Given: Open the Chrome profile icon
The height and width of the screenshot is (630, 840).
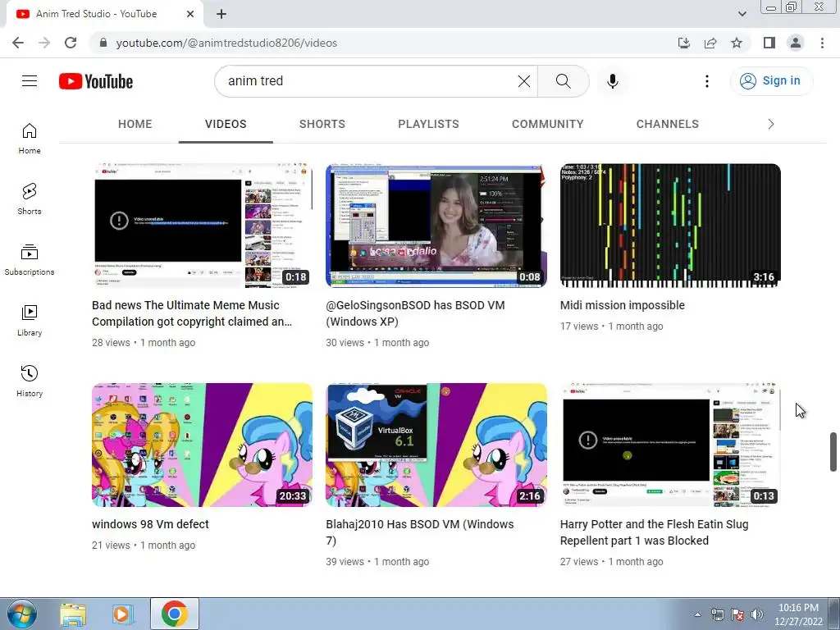Looking at the screenshot, I should pos(796,43).
